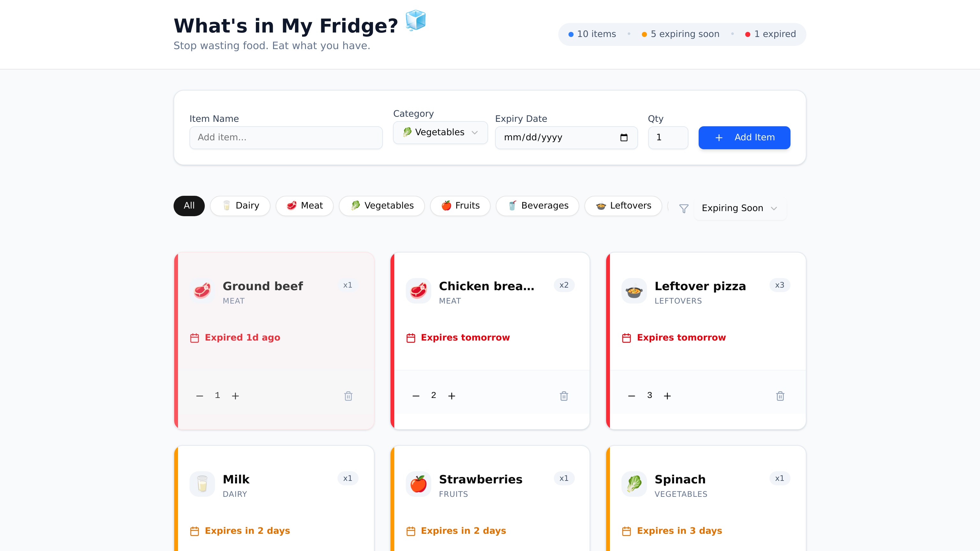This screenshot has width=980, height=551.
Task: Click the steak icon on the Ground beef card
Action: point(202,290)
